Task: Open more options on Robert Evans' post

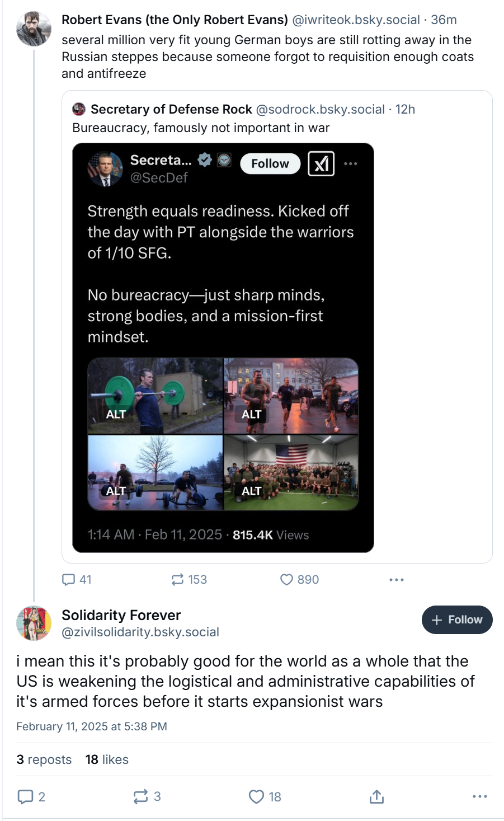Action: coord(396,580)
